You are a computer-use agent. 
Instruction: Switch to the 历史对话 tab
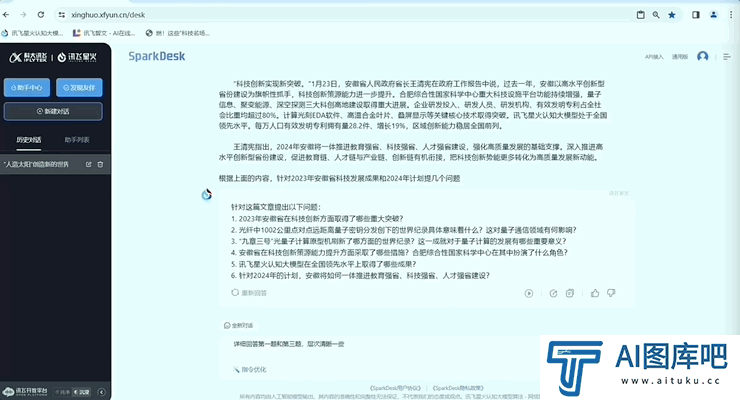[29, 140]
